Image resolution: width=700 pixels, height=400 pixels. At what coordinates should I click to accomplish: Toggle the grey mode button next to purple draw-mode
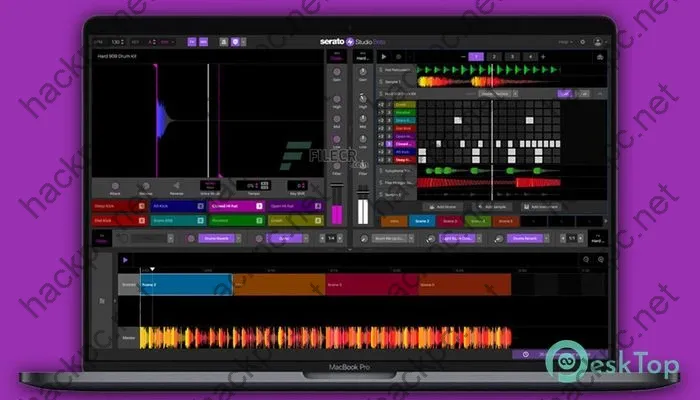coord(583,94)
